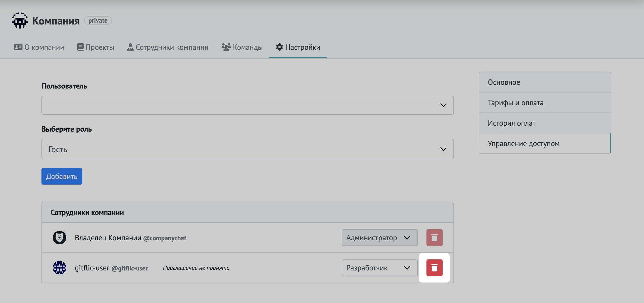
Task: Open the Сотрудники компании tab
Action: (x=168, y=47)
